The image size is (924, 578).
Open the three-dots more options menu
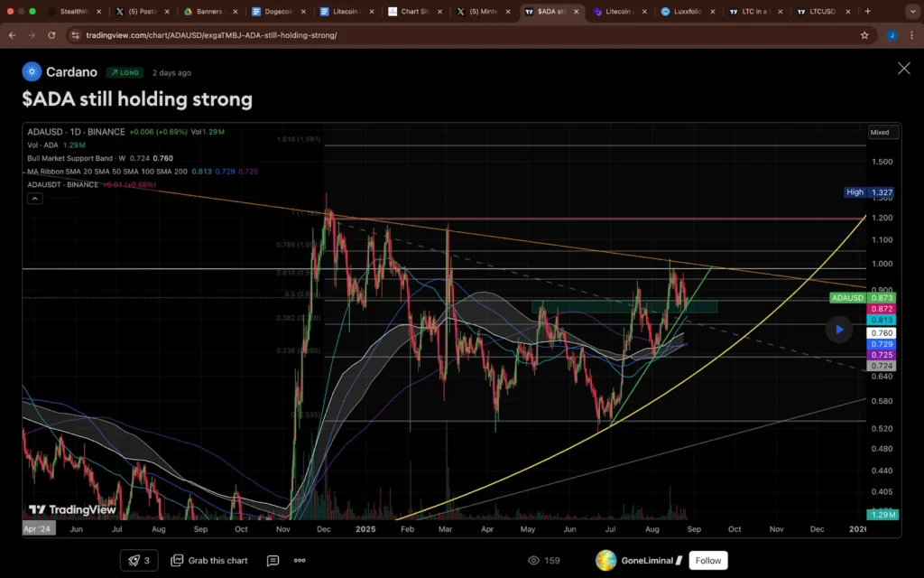[x=300, y=560]
